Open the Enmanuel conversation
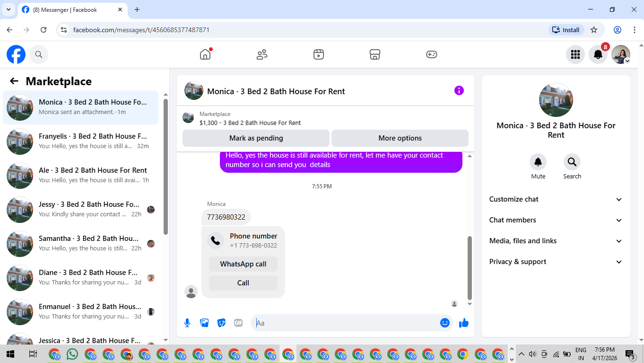 point(81,312)
